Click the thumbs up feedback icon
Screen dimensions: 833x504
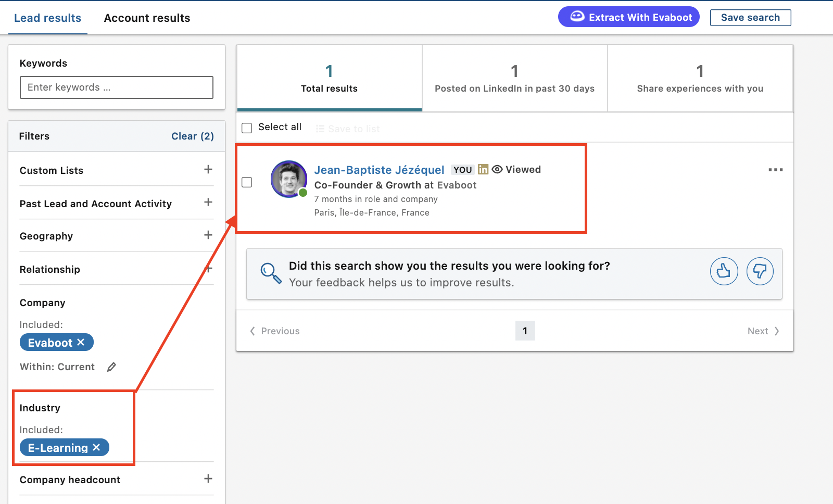pyautogui.click(x=724, y=271)
